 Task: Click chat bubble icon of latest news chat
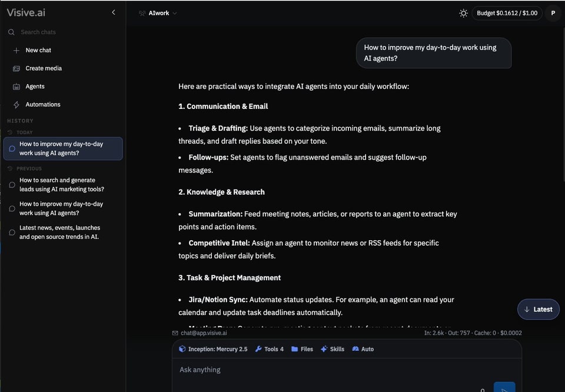pyautogui.click(x=12, y=232)
